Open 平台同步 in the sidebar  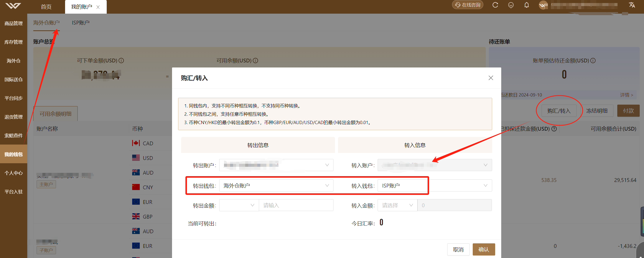point(14,98)
